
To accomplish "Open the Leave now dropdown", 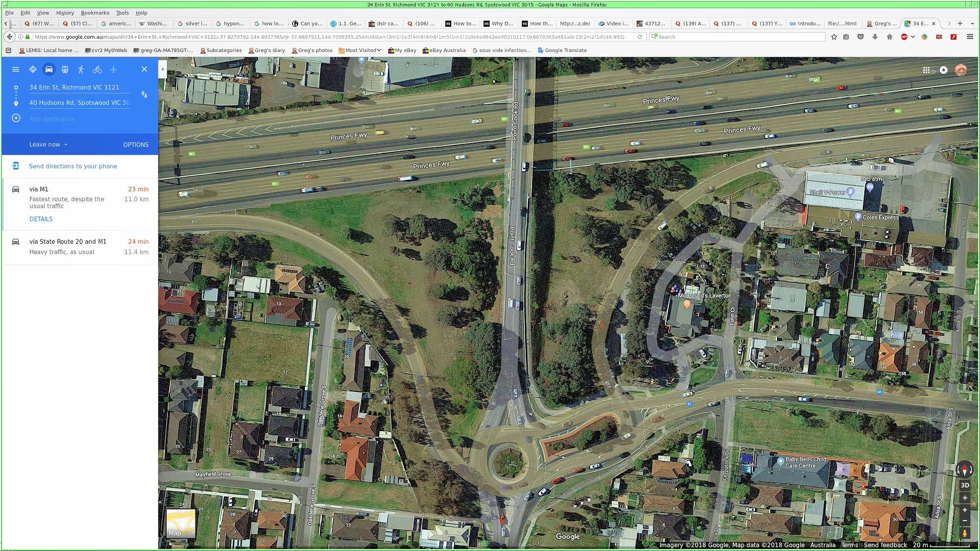I will 49,144.
